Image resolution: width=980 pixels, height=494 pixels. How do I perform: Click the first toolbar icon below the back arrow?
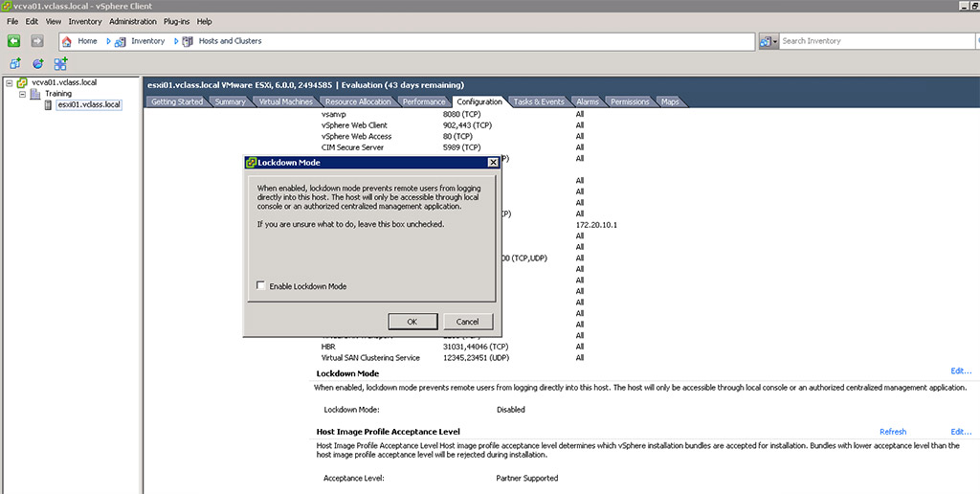click(15, 63)
